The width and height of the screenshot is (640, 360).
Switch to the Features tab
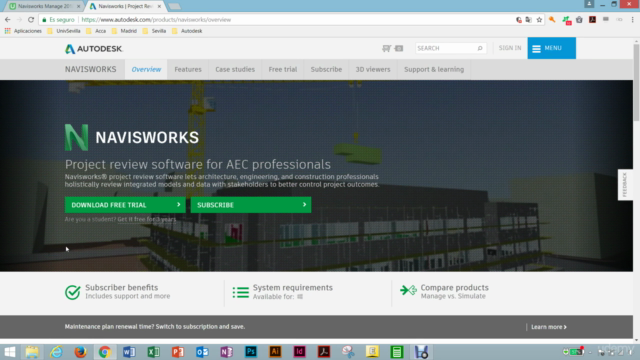pos(188,69)
